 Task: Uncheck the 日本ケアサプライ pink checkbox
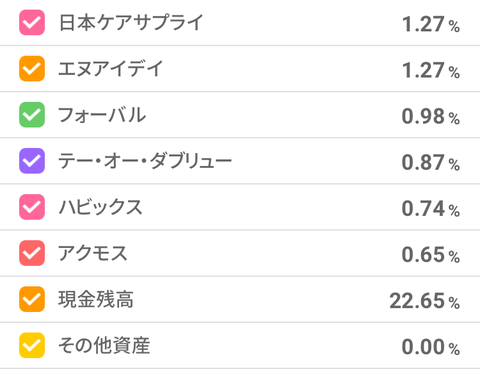click(x=32, y=23)
